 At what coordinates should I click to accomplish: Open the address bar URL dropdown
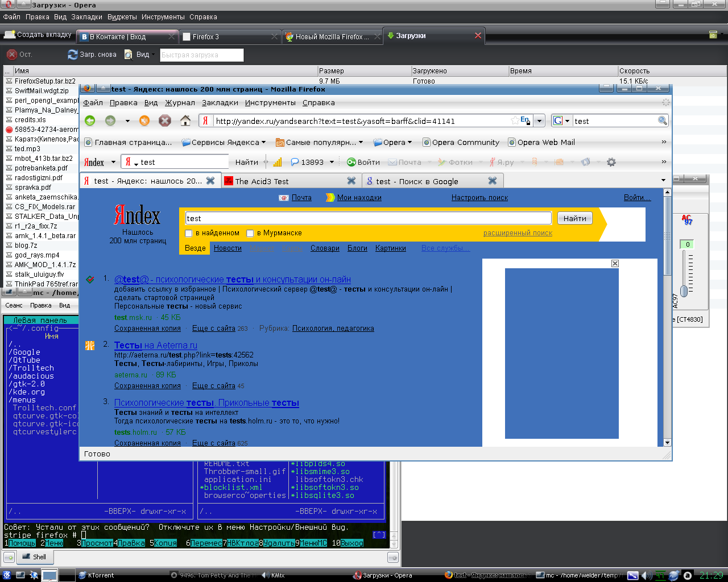(x=540, y=120)
